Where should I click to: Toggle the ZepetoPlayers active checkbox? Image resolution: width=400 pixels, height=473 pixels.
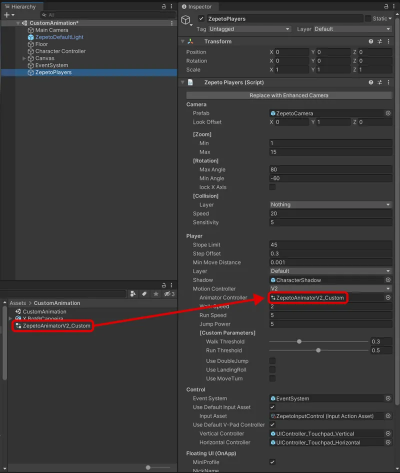[x=201, y=19]
